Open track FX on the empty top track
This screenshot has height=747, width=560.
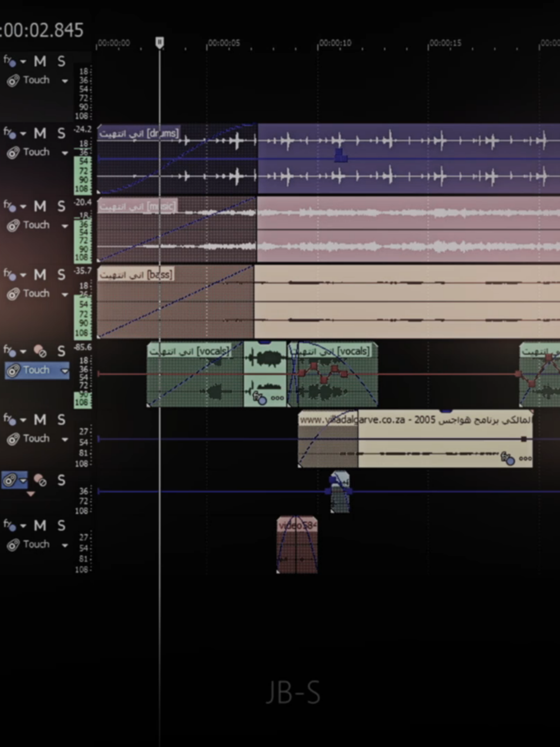[9, 61]
